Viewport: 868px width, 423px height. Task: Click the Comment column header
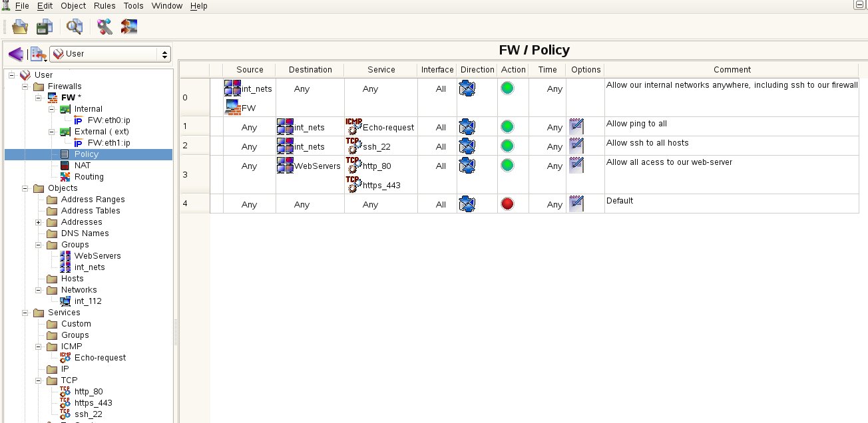click(732, 69)
